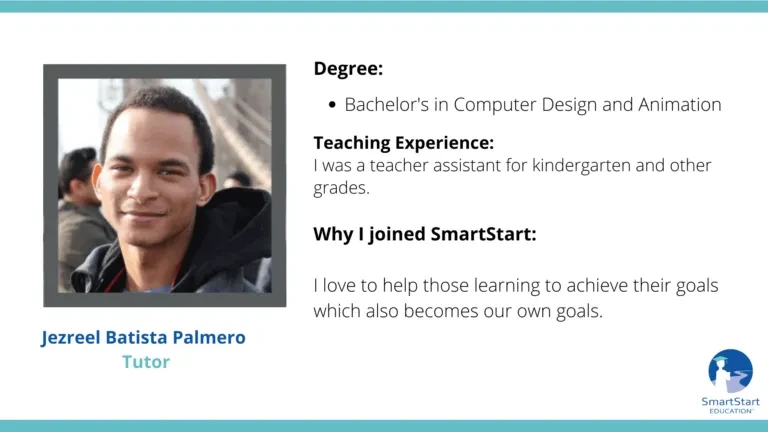Select "Bachelor's in Computer Design and Animation"
The image size is (768, 432).
tap(533, 104)
